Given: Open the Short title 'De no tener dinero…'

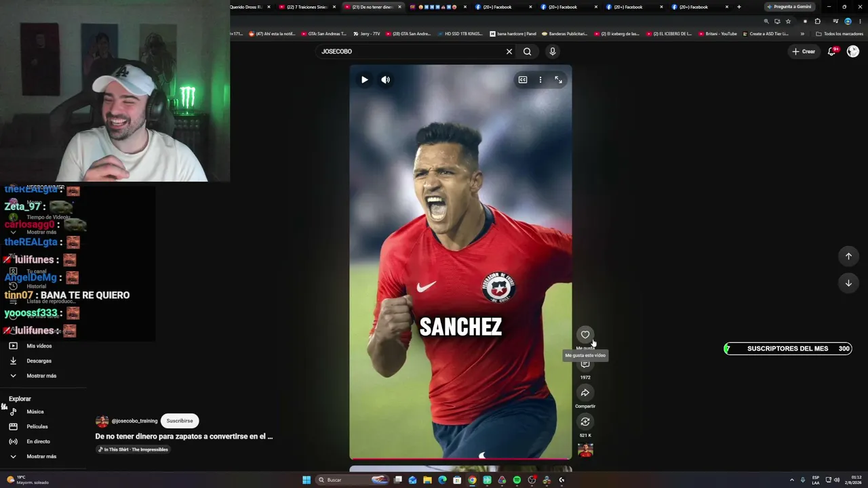Looking at the screenshot, I should click(x=184, y=436).
